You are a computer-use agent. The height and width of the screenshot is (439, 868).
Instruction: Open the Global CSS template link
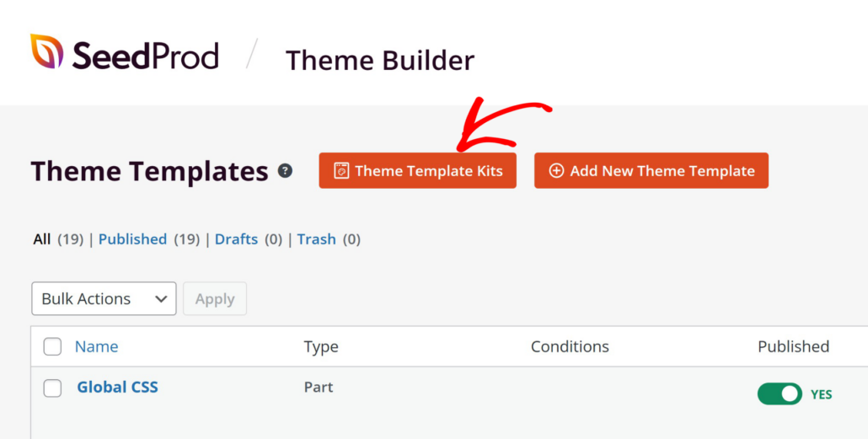(x=117, y=388)
